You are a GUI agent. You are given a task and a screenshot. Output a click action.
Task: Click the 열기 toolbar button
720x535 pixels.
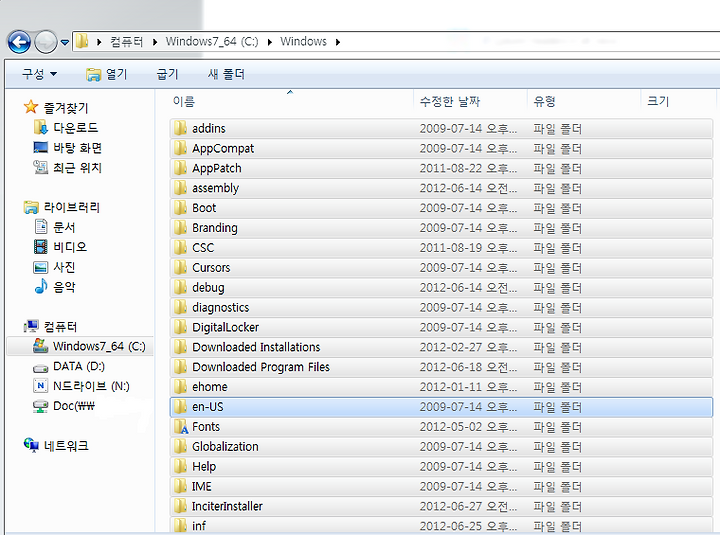coord(107,74)
